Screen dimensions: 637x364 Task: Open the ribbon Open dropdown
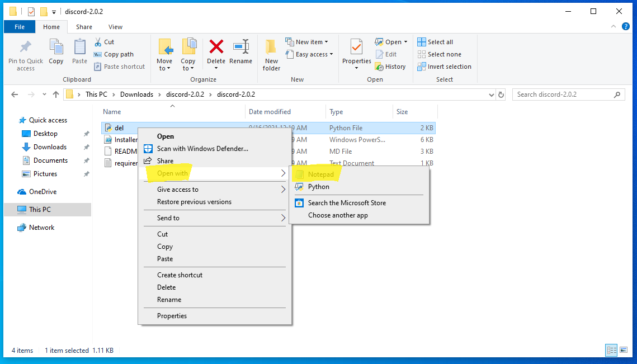click(391, 42)
